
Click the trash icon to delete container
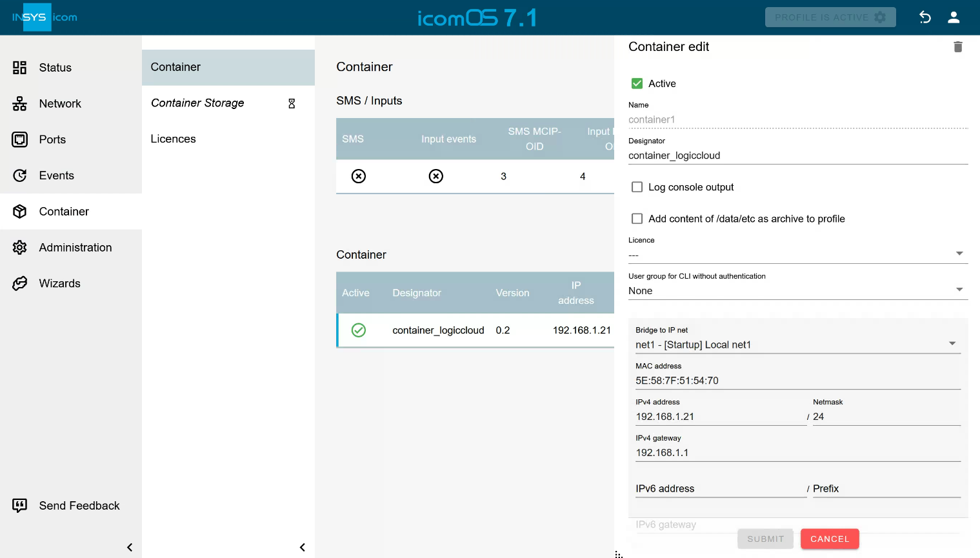(x=957, y=47)
